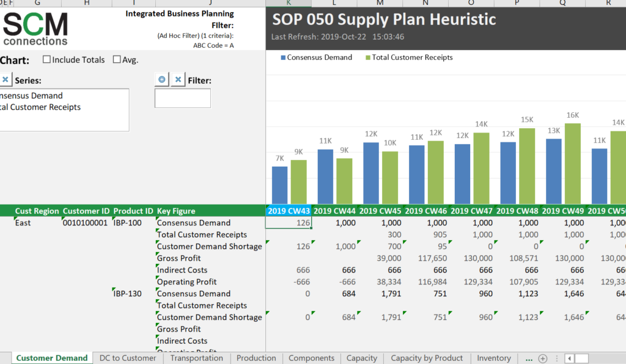Add a filter with the plus icon

pyautogui.click(x=161, y=79)
